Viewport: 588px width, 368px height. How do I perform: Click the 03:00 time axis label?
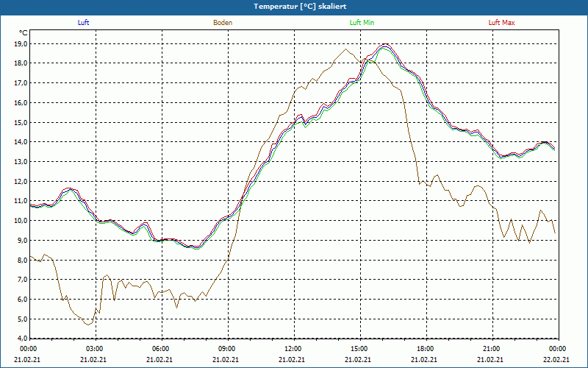93,349
